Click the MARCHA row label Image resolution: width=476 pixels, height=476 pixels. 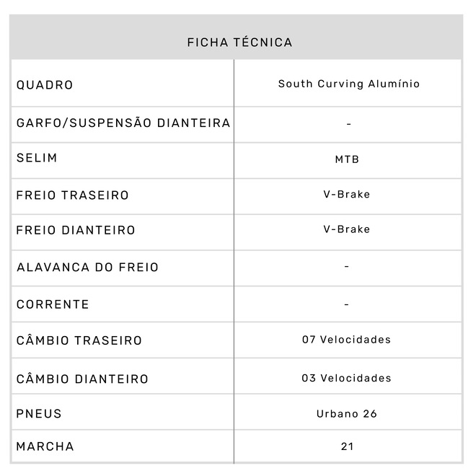point(45,446)
